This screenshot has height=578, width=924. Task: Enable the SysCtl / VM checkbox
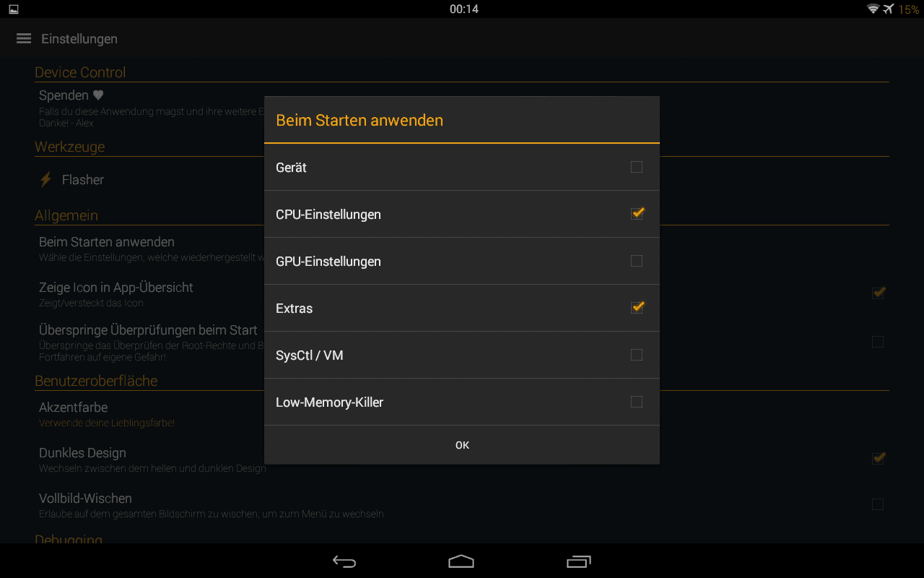(x=636, y=355)
